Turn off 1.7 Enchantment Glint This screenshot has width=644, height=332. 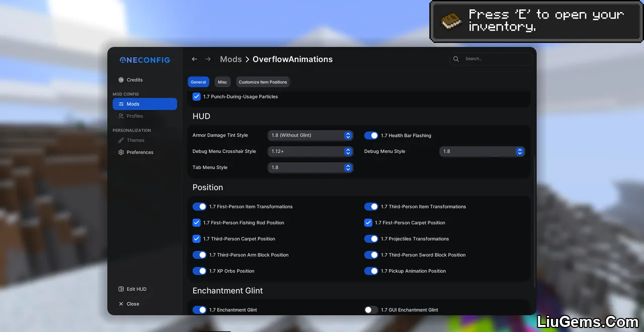[x=200, y=310]
